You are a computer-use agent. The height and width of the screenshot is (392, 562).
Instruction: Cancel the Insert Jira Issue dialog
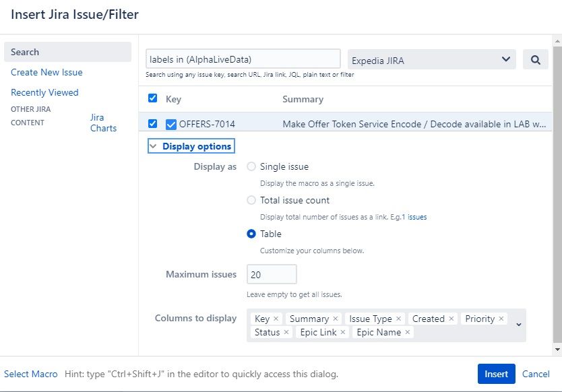pyautogui.click(x=536, y=374)
